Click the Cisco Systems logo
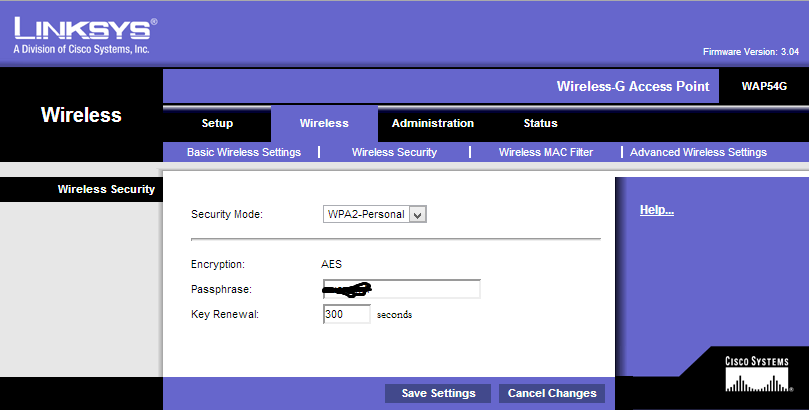Image resolution: width=809 pixels, height=411 pixels. [x=757, y=373]
